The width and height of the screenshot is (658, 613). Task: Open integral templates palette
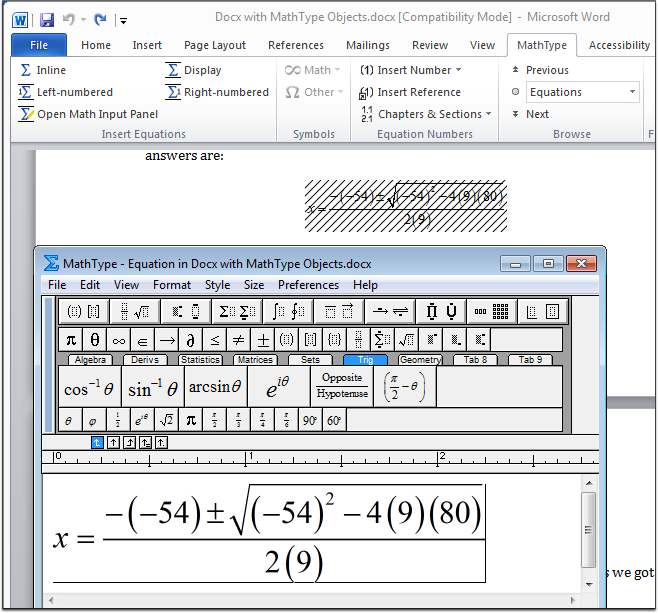coord(288,311)
